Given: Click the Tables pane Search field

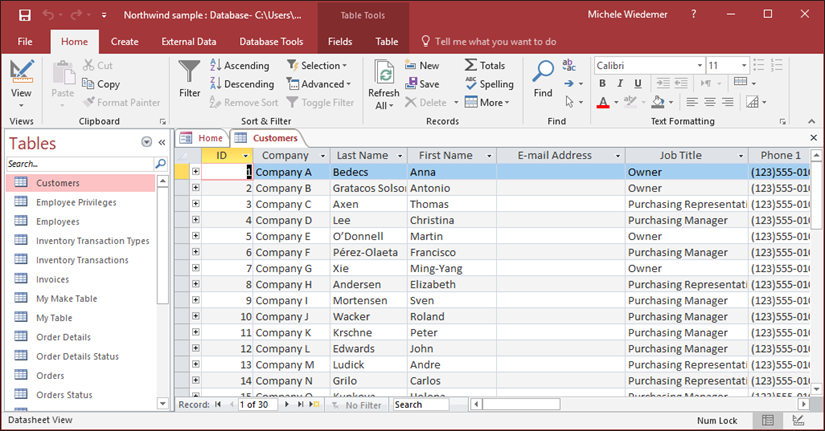Looking at the screenshot, I should pyautogui.click(x=79, y=164).
